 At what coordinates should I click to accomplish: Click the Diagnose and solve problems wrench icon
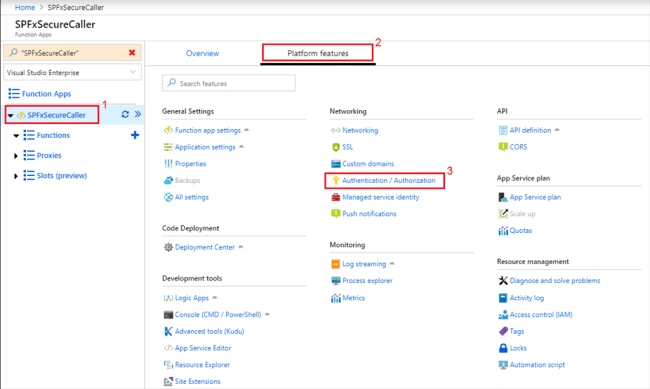point(503,281)
